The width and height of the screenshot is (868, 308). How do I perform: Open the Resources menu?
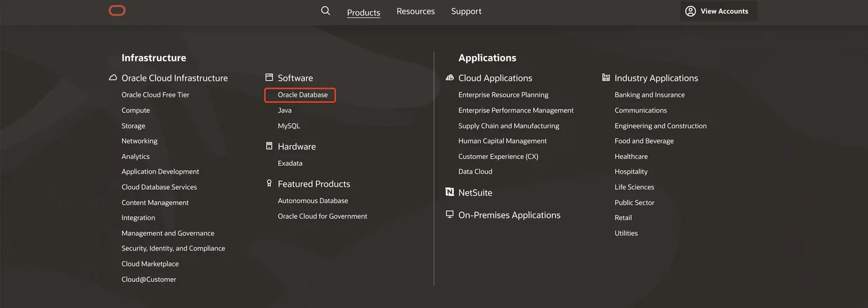416,11
